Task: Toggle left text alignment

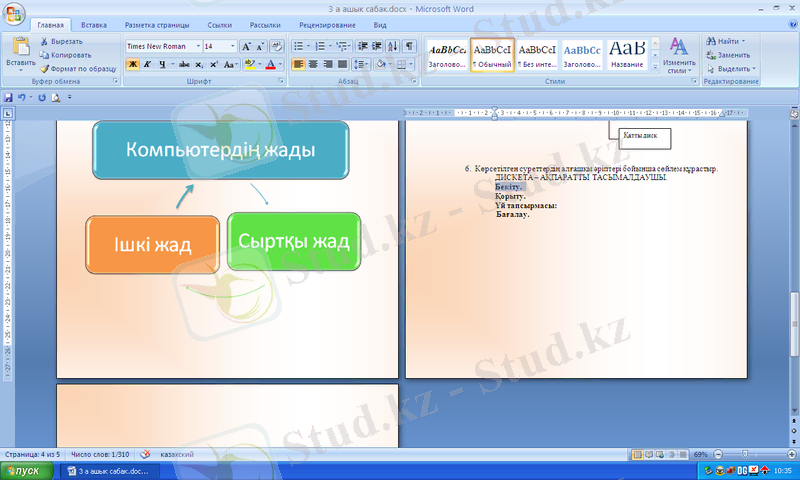Action: 299,64
